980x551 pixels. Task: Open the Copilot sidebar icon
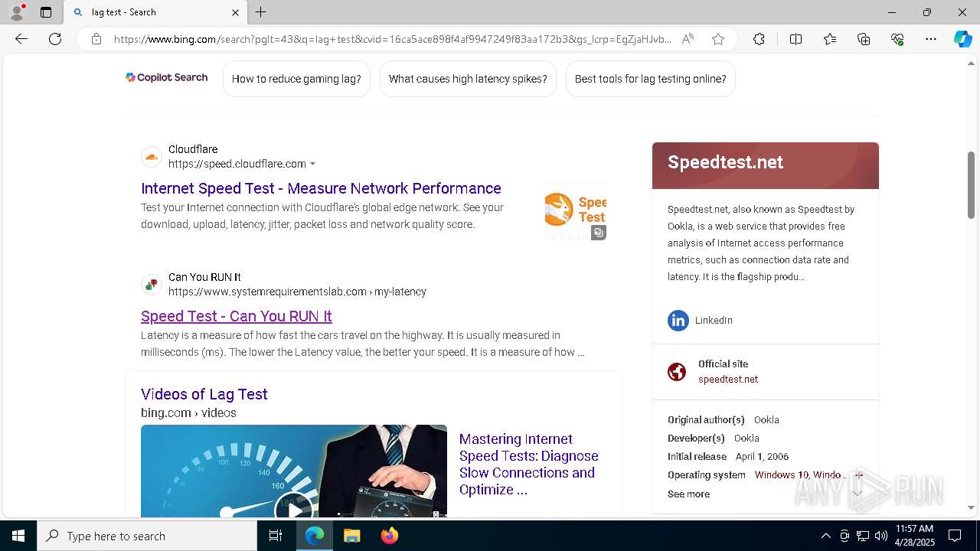(962, 39)
